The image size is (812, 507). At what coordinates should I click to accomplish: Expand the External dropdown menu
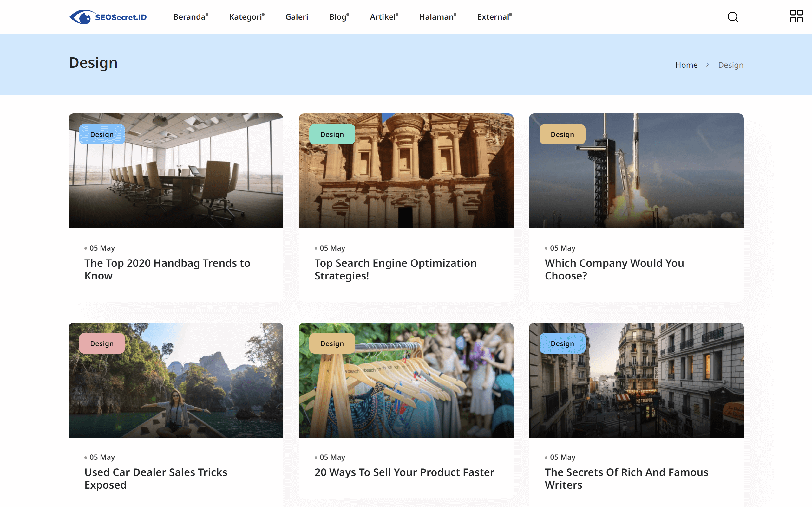click(x=493, y=17)
